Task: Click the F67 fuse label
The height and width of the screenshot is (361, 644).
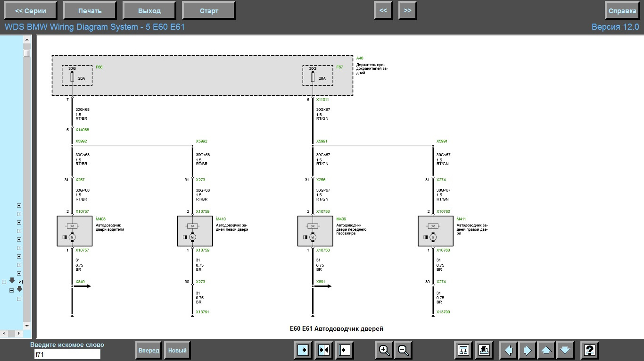Action: coord(339,67)
